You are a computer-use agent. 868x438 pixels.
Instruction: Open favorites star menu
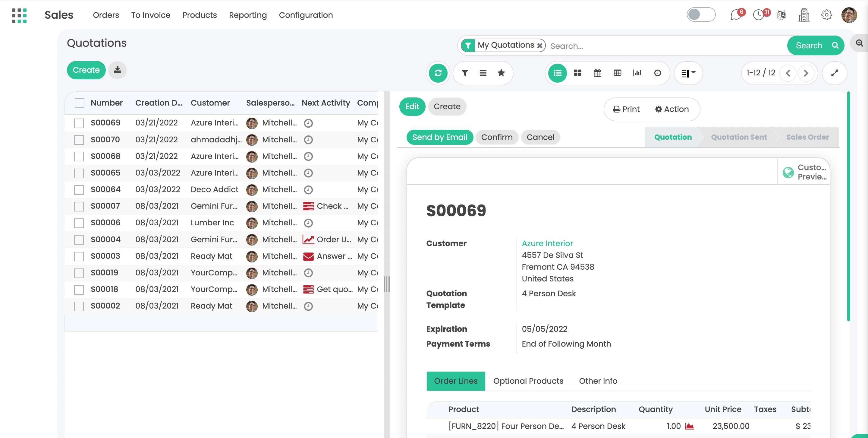501,73
